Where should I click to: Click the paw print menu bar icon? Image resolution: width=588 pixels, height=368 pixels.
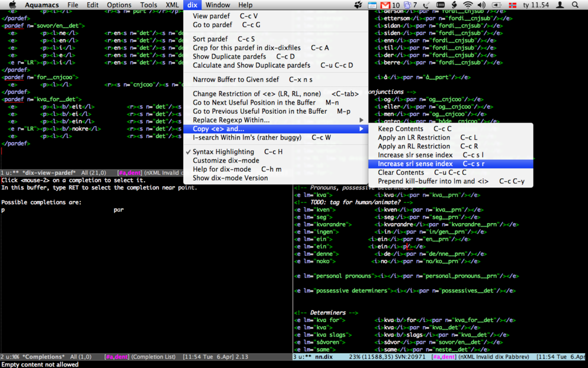click(x=358, y=5)
